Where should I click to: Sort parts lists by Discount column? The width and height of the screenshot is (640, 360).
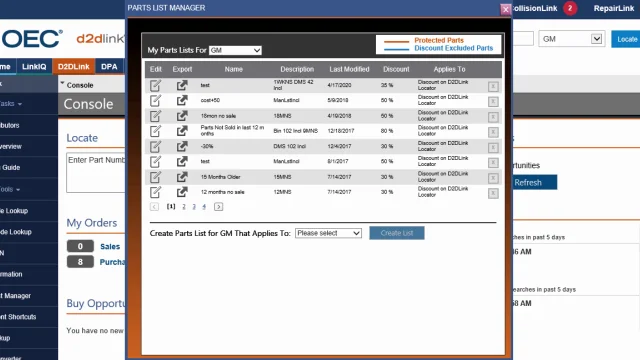(396, 69)
